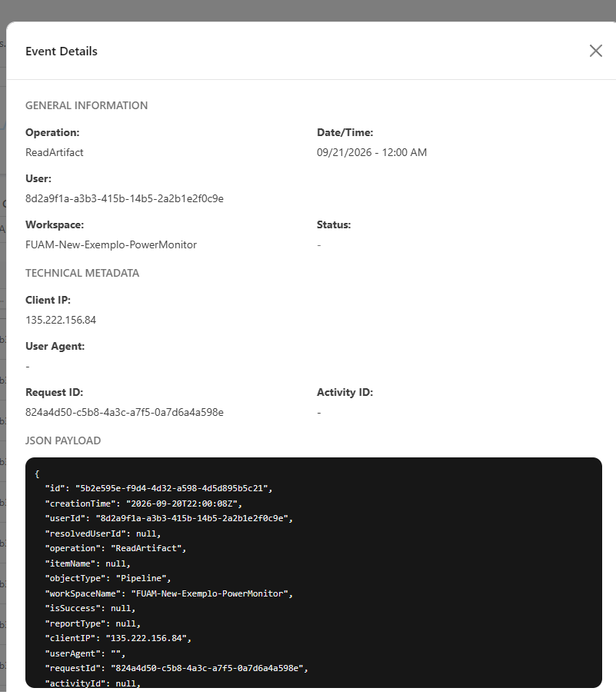Click the "resolvedUserId": null line
Viewport: 616px width, 698px height.
click(103, 533)
